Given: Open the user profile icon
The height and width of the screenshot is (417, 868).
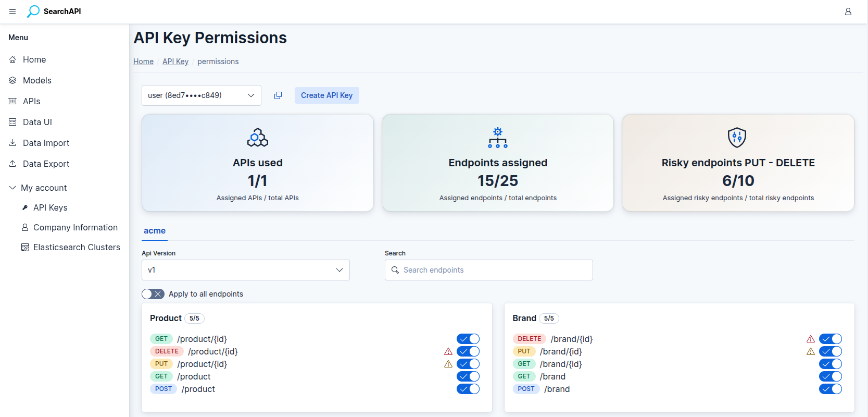Looking at the screenshot, I should 848,11.
